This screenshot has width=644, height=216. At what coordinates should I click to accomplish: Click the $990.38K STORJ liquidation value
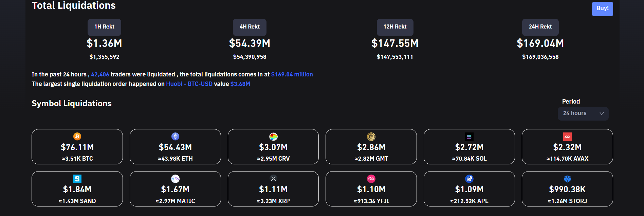click(567, 190)
